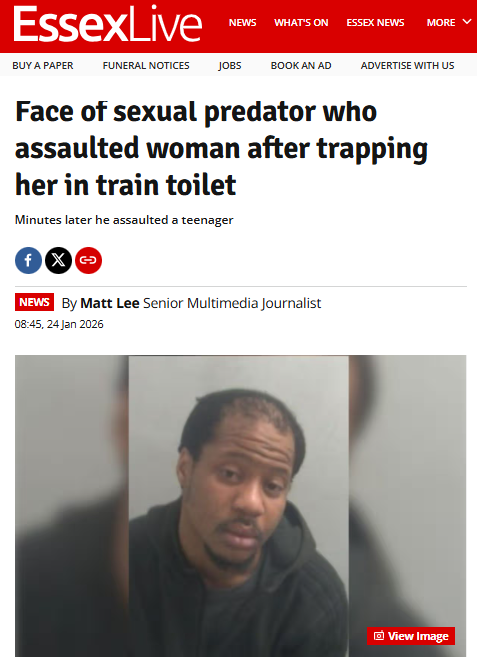The image size is (477, 664).
Task: Copy article link with red link icon
Action: [89, 260]
